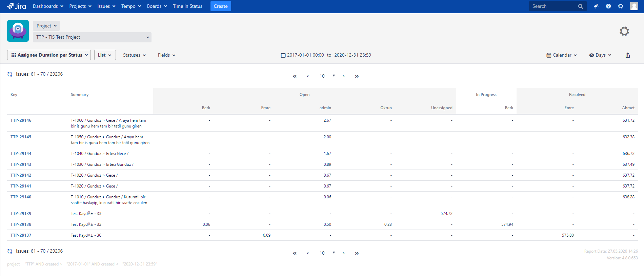Open the Dashboards menu
This screenshot has width=644, height=276.
(48, 6)
